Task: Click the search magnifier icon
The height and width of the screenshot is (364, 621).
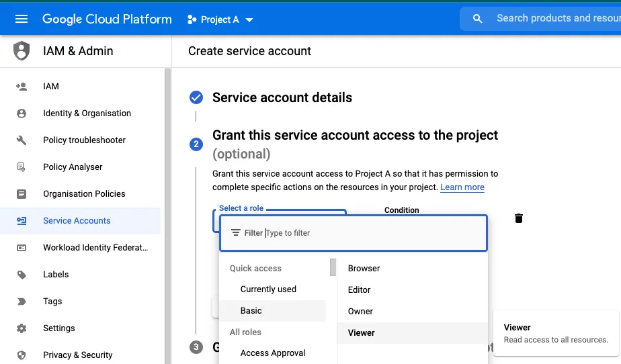Action: pos(478,19)
